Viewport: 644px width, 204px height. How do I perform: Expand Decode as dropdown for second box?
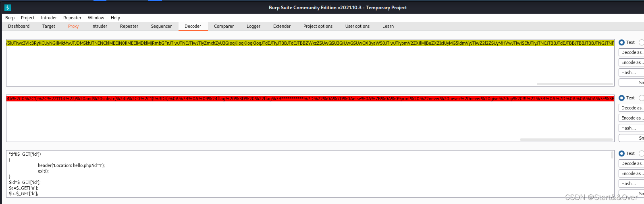coord(632,108)
